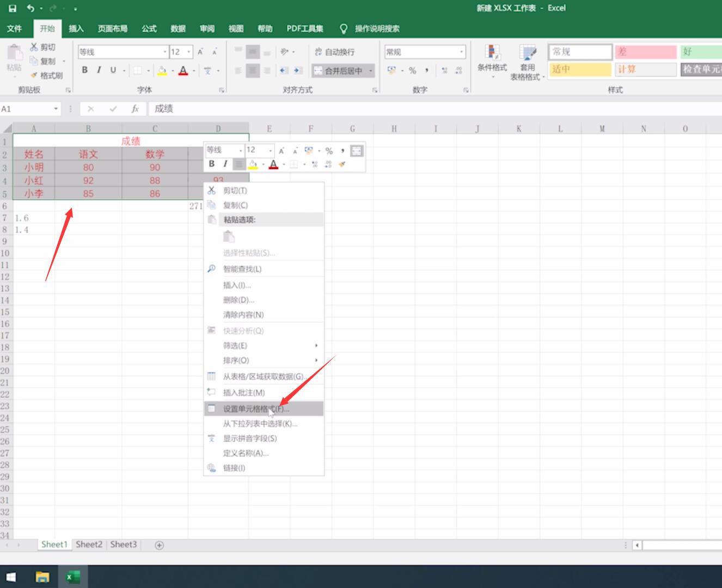This screenshot has height=588, width=722.
Task: Apply the 适中 (Neutral) cell style
Action: (x=580, y=69)
